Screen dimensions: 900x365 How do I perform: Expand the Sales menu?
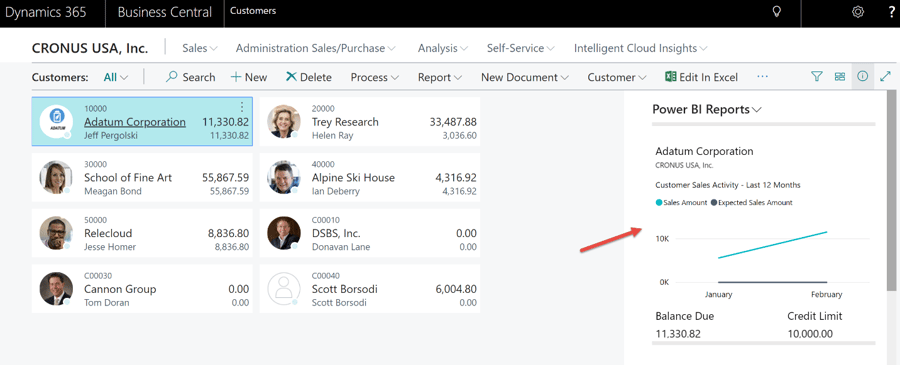click(200, 48)
